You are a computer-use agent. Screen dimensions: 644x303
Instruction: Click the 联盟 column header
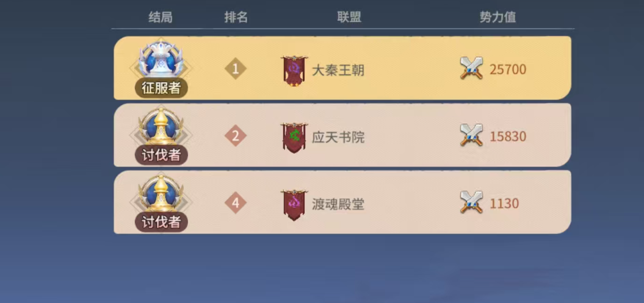[350, 17]
